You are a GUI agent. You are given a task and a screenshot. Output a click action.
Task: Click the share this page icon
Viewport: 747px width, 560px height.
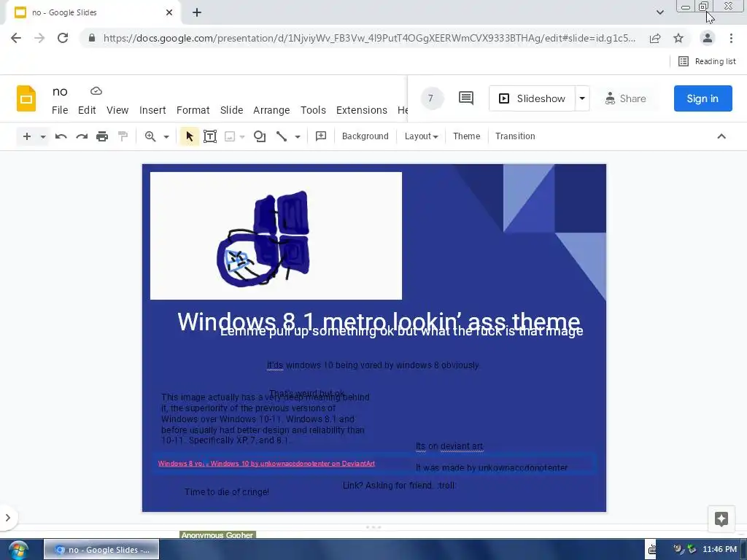[655, 38]
